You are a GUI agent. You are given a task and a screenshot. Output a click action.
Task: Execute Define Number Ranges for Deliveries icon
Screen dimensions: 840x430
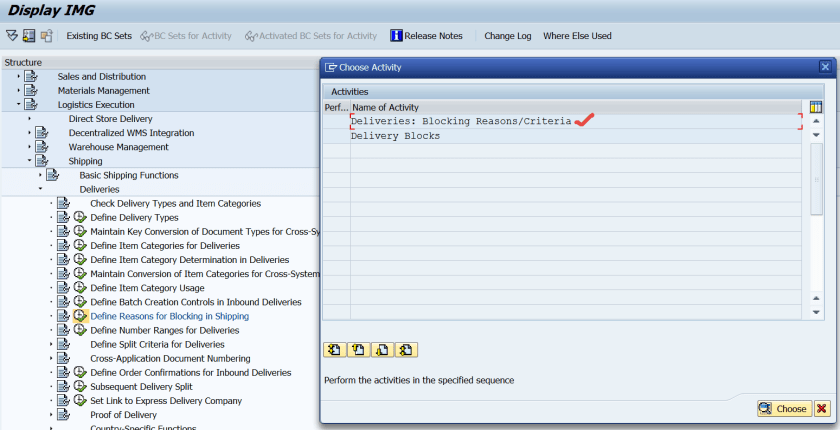(80, 330)
